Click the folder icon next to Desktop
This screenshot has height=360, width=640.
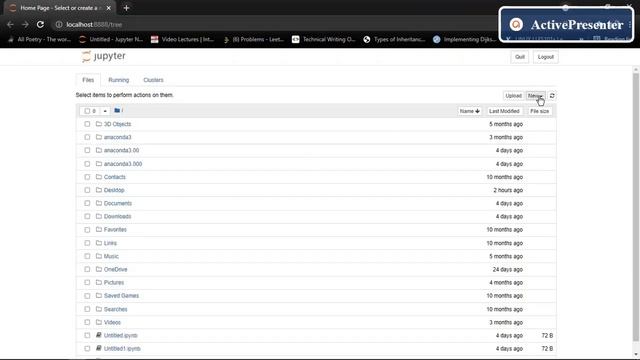point(99,190)
